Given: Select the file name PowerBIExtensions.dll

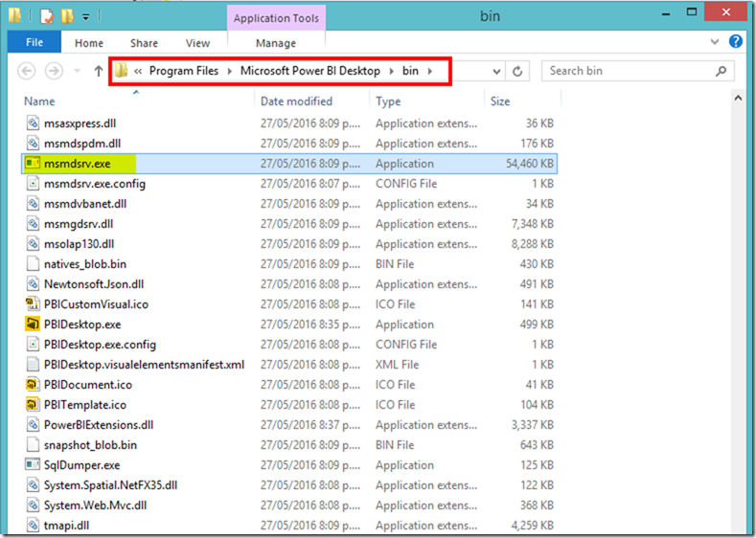Looking at the screenshot, I should [99, 425].
